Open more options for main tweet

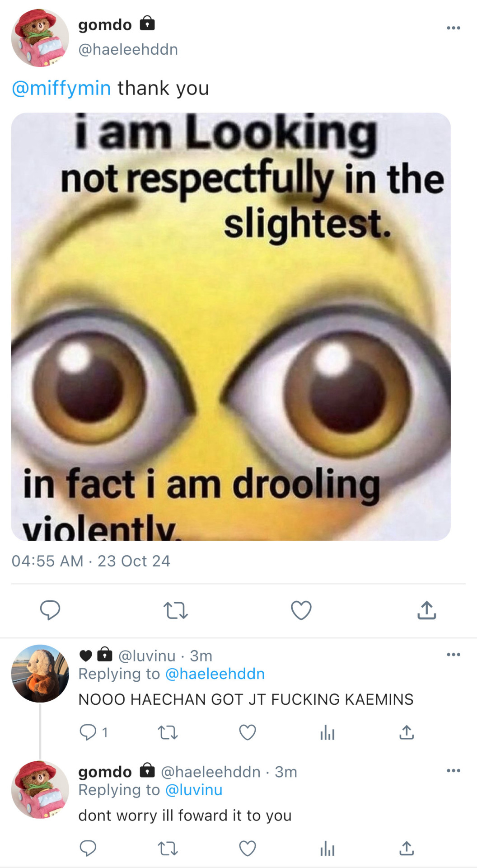(x=453, y=28)
